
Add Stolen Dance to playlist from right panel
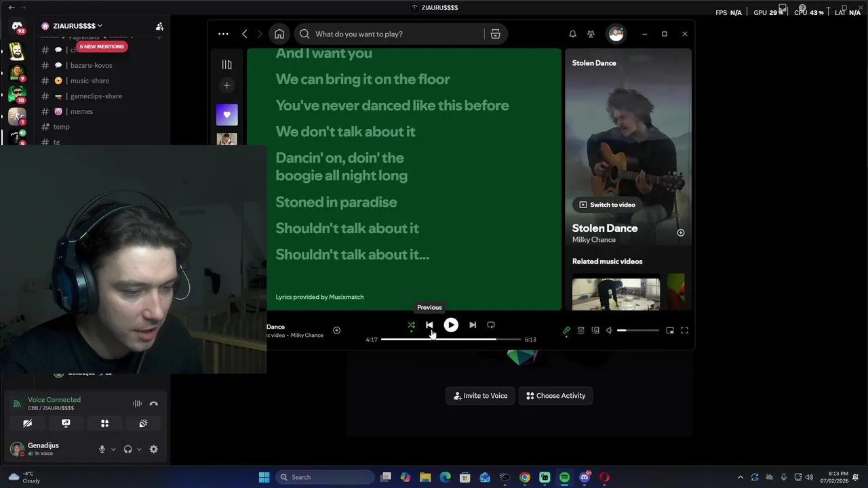[680, 233]
